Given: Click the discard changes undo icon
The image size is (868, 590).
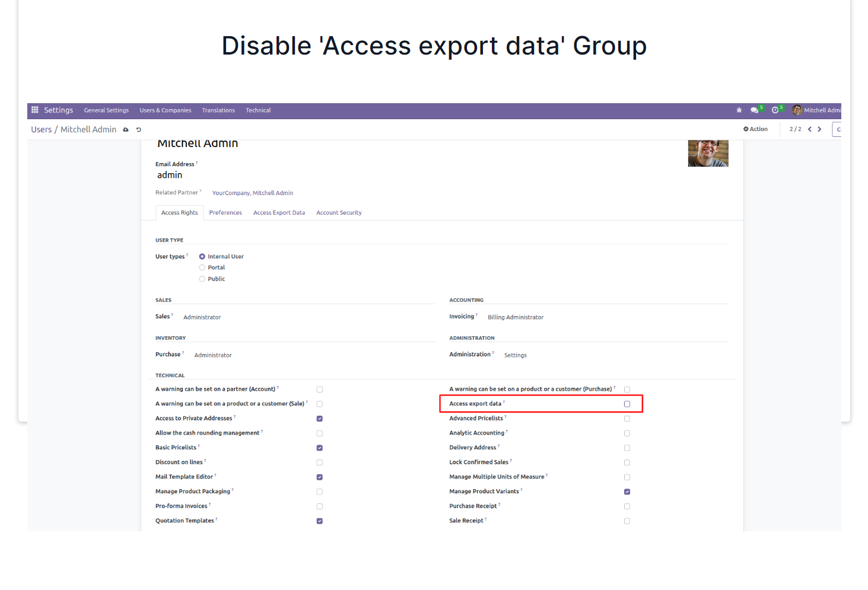Looking at the screenshot, I should (139, 130).
